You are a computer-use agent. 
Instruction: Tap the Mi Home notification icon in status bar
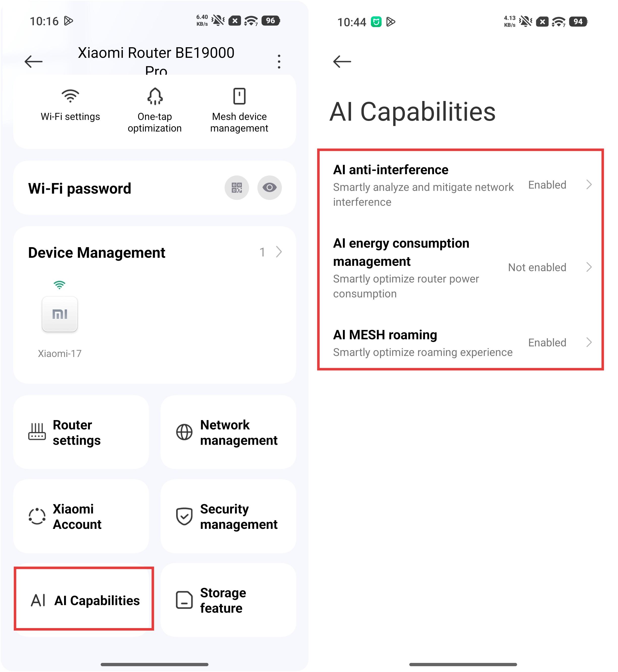tap(376, 22)
